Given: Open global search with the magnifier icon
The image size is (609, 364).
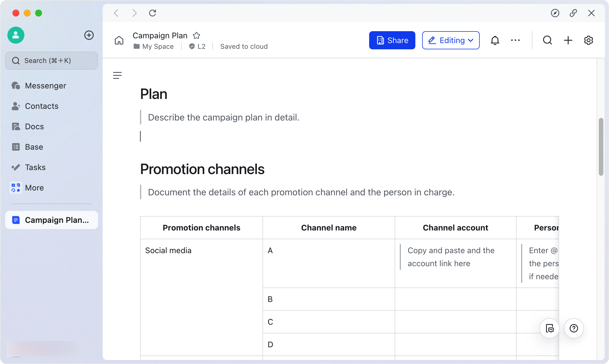Looking at the screenshot, I should pyautogui.click(x=547, y=40).
